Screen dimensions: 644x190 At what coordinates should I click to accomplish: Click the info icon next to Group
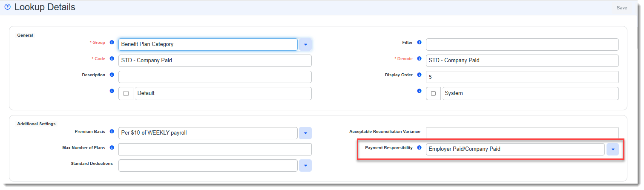coord(112,43)
